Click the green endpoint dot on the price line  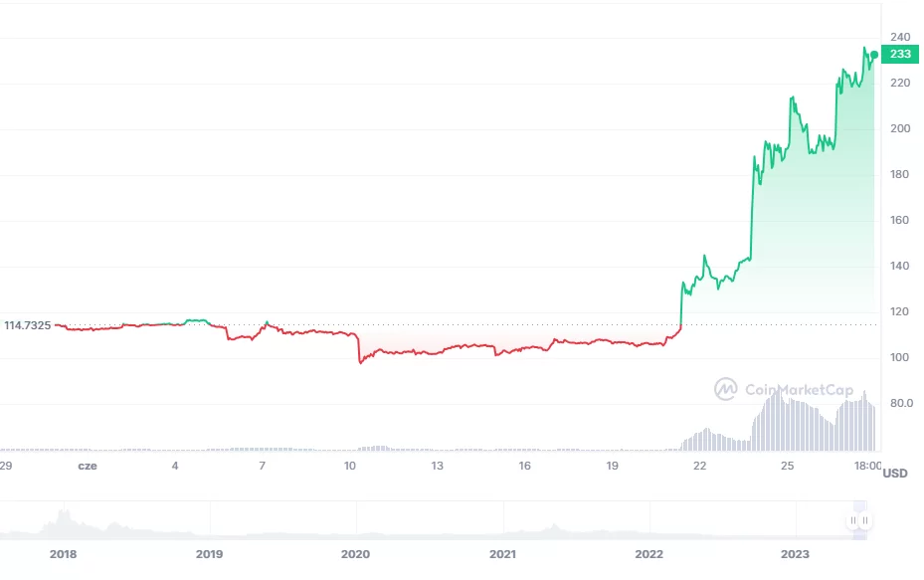tap(874, 55)
